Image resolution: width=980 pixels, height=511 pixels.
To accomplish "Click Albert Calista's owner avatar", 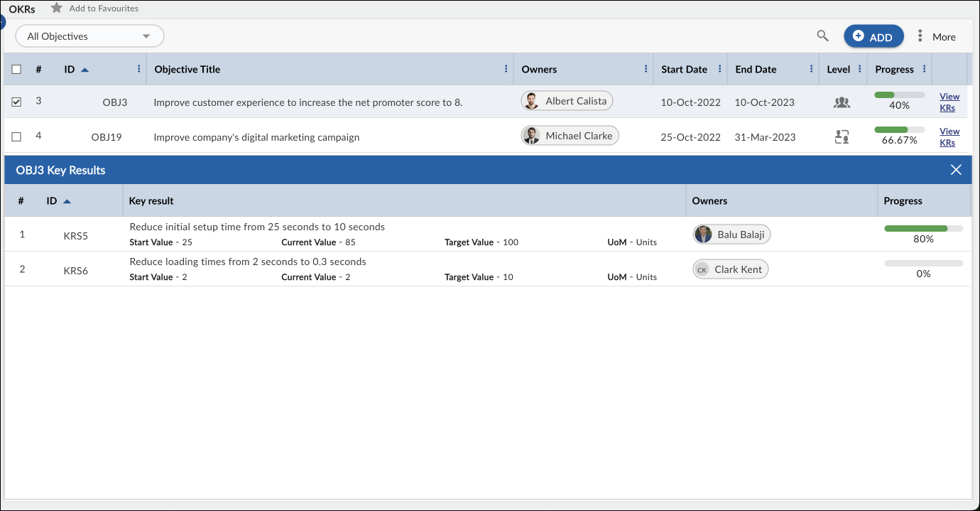I will pos(531,100).
